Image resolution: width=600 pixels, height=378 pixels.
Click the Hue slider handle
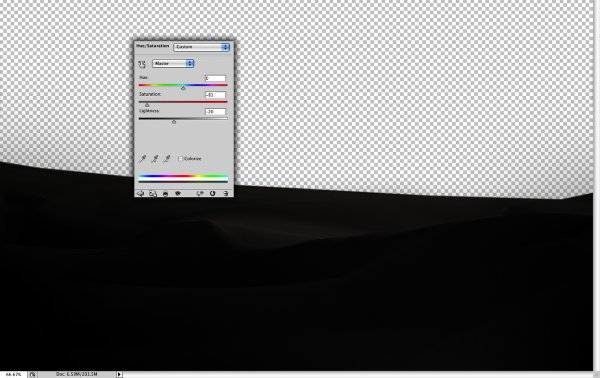pyautogui.click(x=183, y=88)
